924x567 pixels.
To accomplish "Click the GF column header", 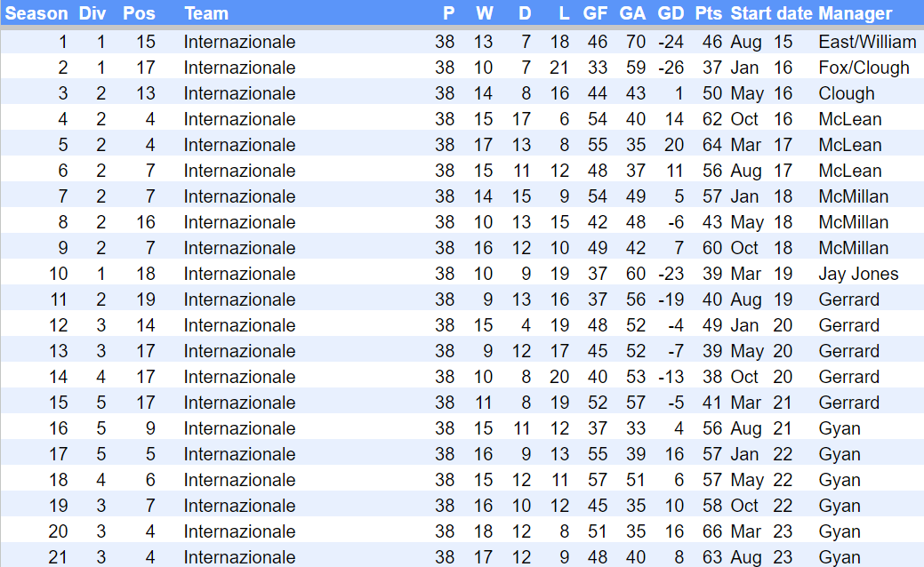I will pyautogui.click(x=595, y=13).
